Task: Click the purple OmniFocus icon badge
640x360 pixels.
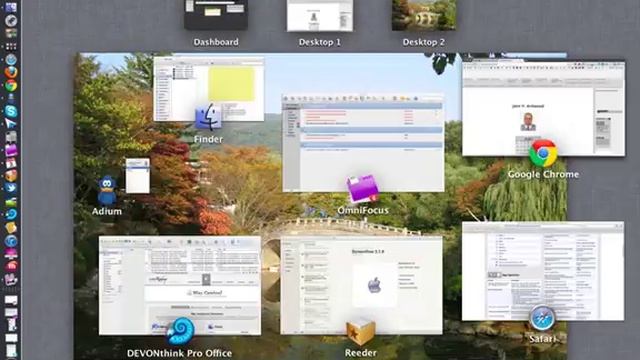Action: (x=363, y=189)
